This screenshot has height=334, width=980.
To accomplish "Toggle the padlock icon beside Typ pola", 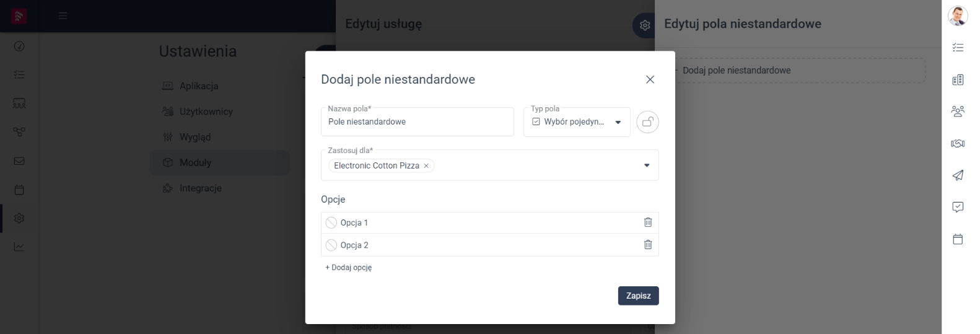I will coord(647,122).
